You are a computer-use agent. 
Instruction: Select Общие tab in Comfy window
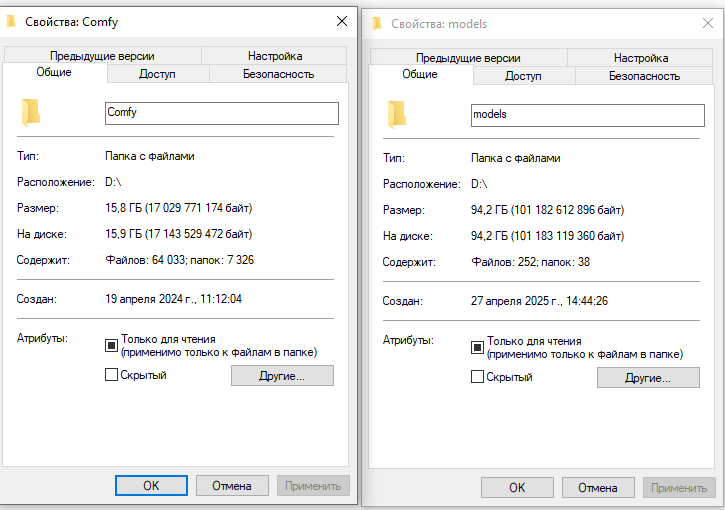click(55, 73)
